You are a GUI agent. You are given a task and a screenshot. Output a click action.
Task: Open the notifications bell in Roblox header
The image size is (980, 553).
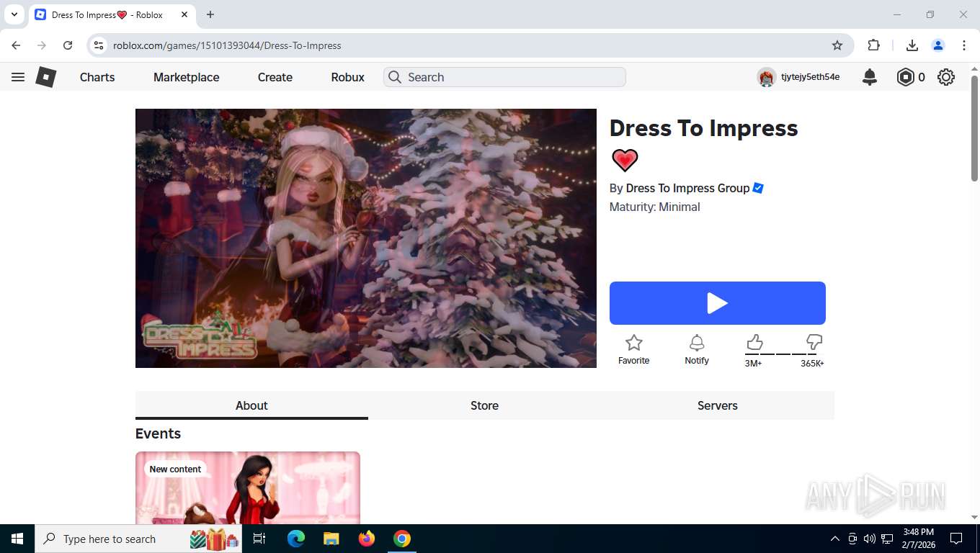[870, 77]
